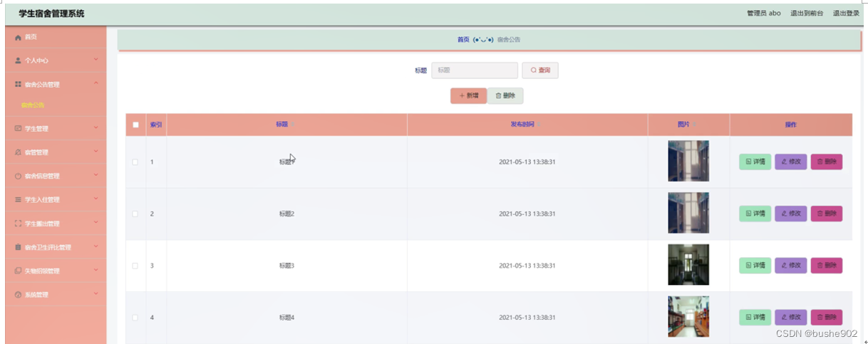The image size is (868, 344).
Task: Expand the 宿管管理 chevron
Action: click(x=96, y=151)
